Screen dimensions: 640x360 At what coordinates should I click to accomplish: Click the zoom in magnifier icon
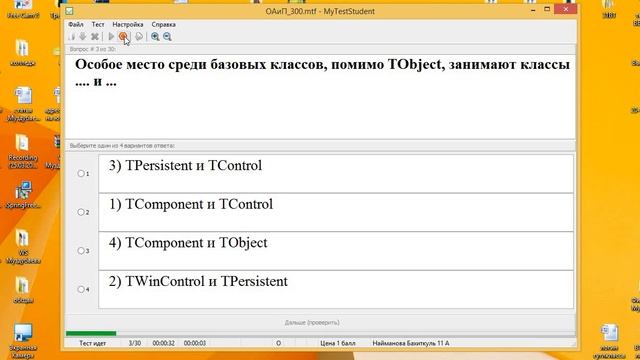155,37
